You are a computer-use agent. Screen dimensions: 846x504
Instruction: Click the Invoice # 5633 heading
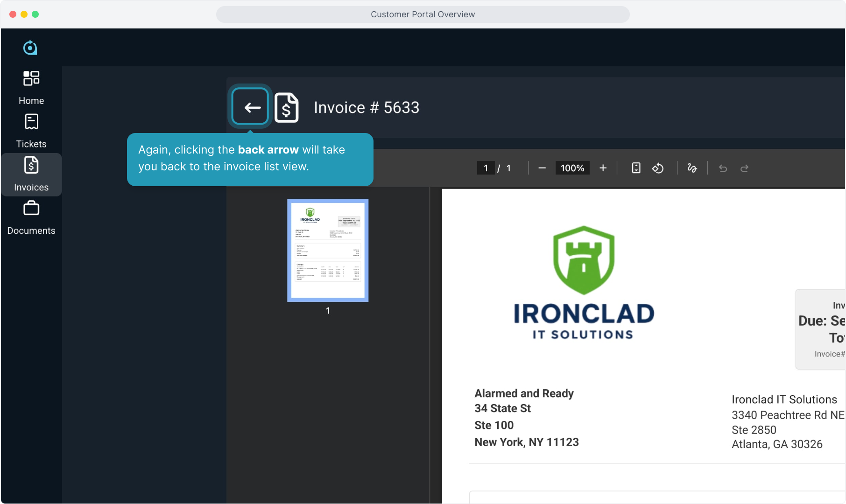click(x=367, y=108)
